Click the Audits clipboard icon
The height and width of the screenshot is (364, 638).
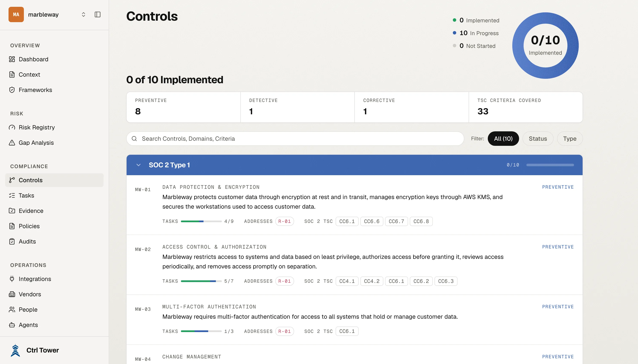point(12,241)
